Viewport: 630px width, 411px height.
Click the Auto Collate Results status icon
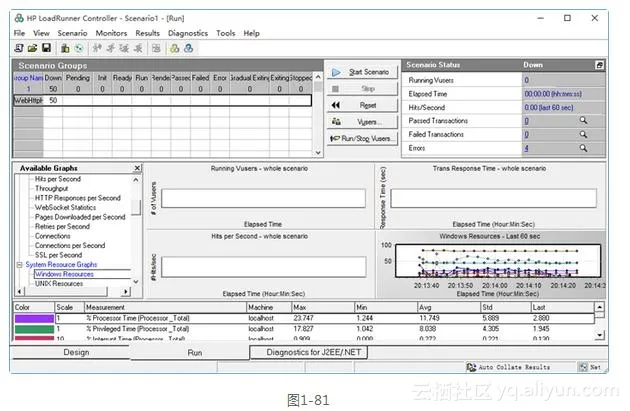pyautogui.click(x=470, y=367)
